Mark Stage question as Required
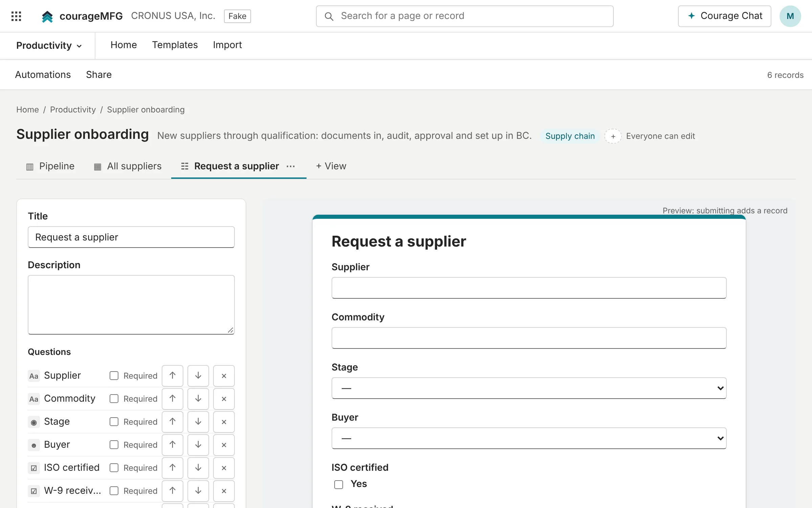Viewport: 812px width, 508px height. 114,422
